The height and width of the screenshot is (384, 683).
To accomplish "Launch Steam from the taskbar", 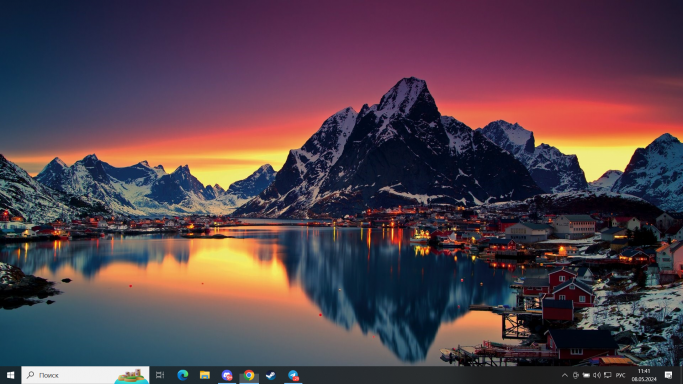I will pyautogui.click(x=271, y=375).
